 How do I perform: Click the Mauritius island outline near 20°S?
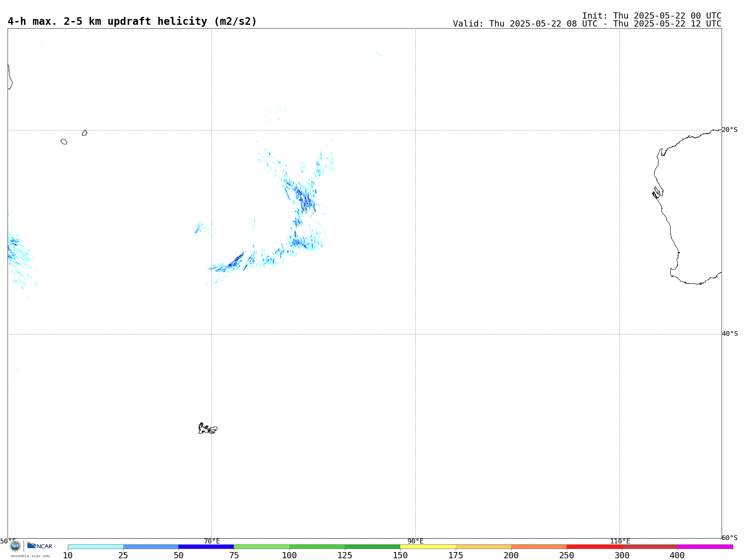84,133
